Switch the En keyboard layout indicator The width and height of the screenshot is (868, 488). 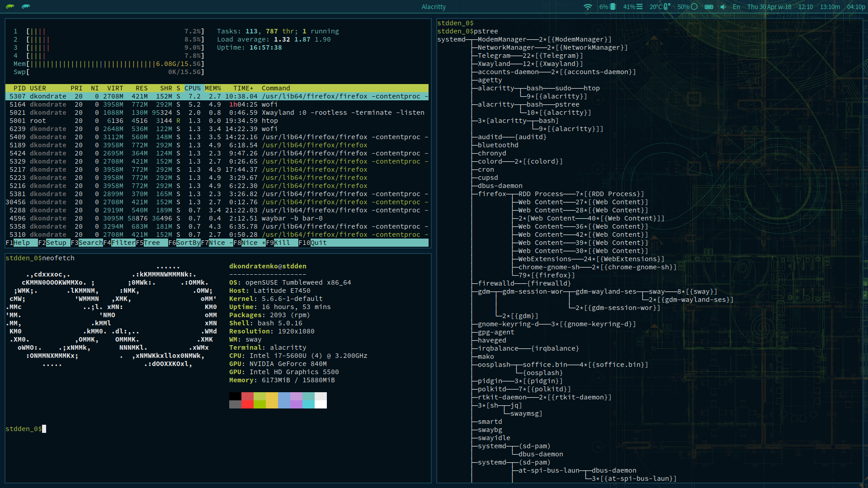736,7
